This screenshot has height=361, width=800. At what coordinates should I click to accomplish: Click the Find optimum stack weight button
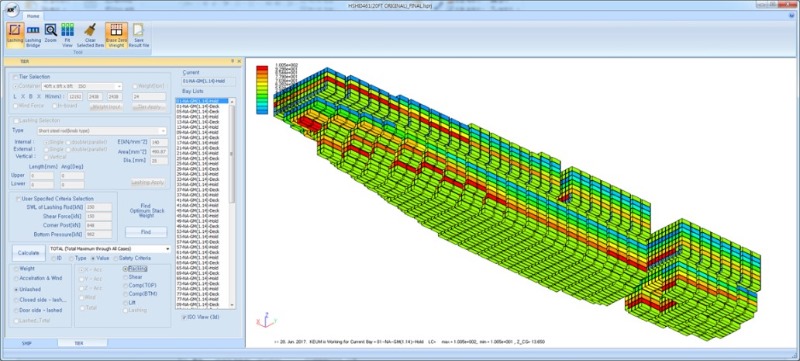[146, 232]
